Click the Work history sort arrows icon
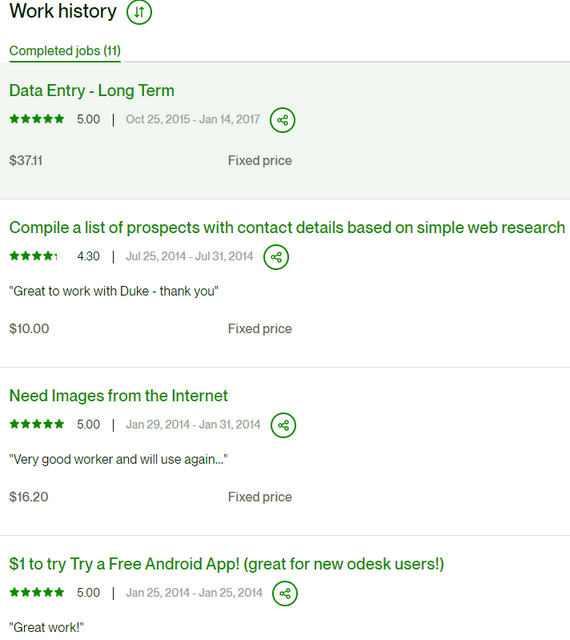 [139, 12]
